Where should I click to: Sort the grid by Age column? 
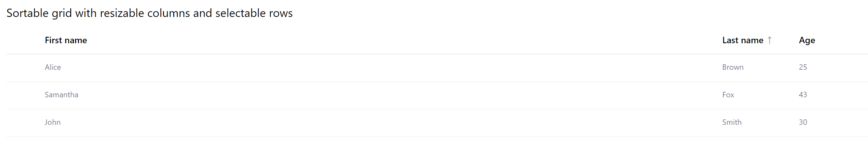[x=807, y=41]
